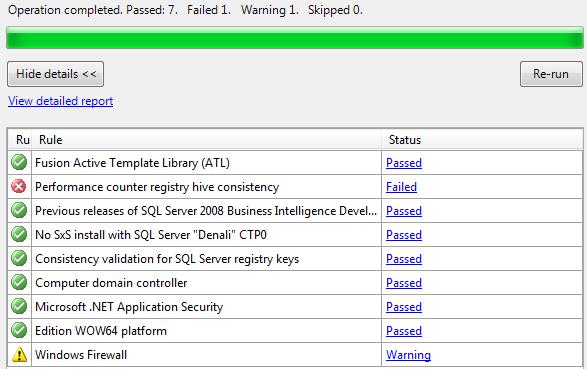Open the Warning status link for Windows Firewall
The width and height of the screenshot is (587, 369).
click(x=408, y=355)
